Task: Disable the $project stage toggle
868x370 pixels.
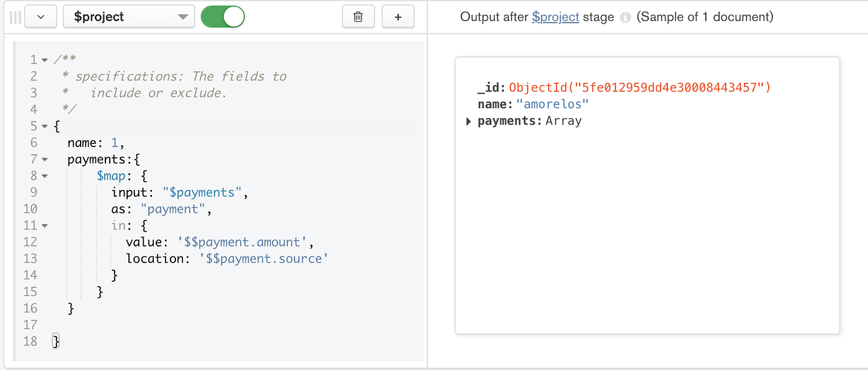Action: pos(223,17)
